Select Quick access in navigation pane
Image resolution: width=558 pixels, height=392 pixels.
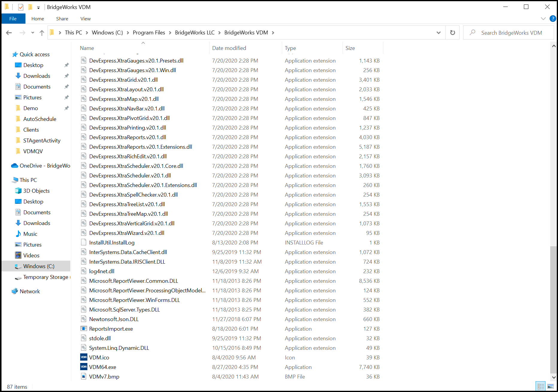point(34,54)
